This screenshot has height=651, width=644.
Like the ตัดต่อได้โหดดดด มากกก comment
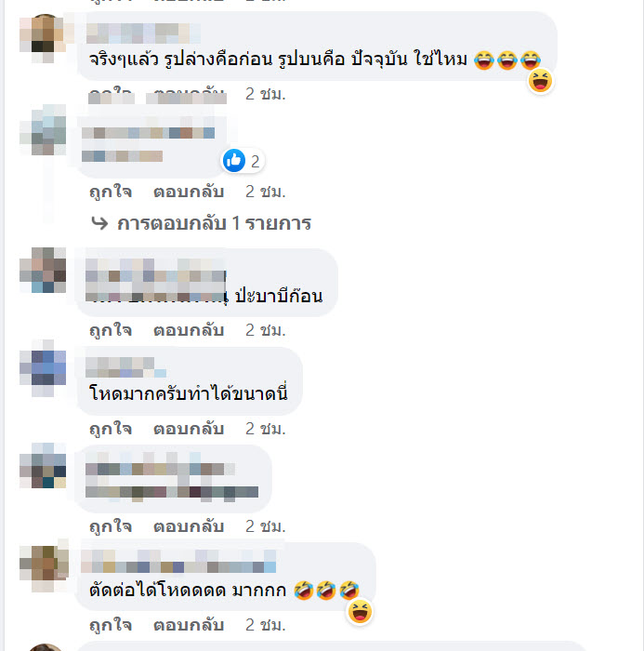111,625
